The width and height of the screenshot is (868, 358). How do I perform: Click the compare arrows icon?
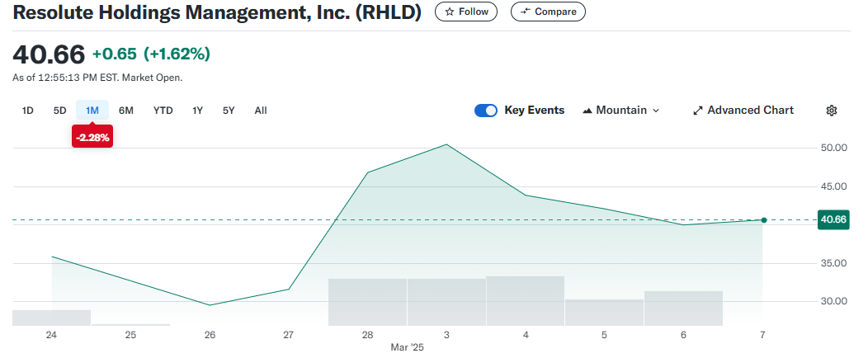[x=526, y=12]
